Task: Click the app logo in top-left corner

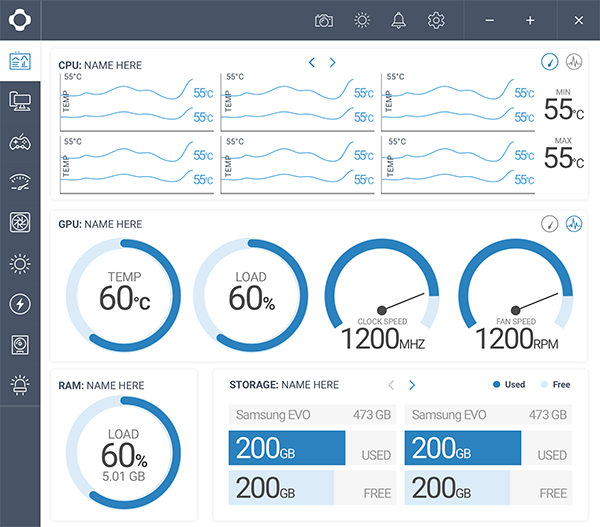Action: point(20,20)
